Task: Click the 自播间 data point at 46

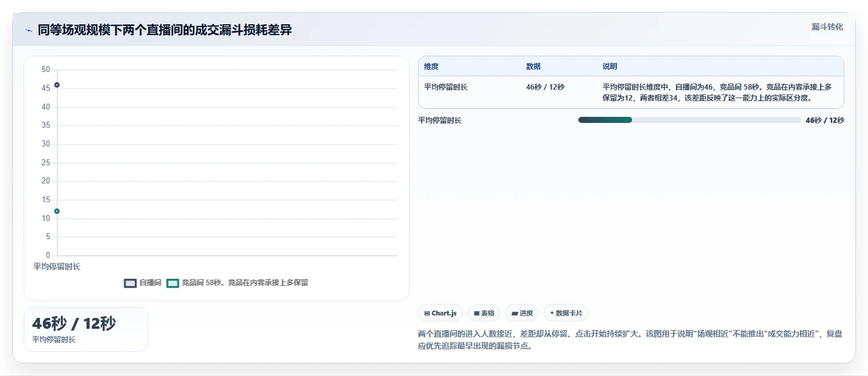Action: pyautogui.click(x=57, y=85)
